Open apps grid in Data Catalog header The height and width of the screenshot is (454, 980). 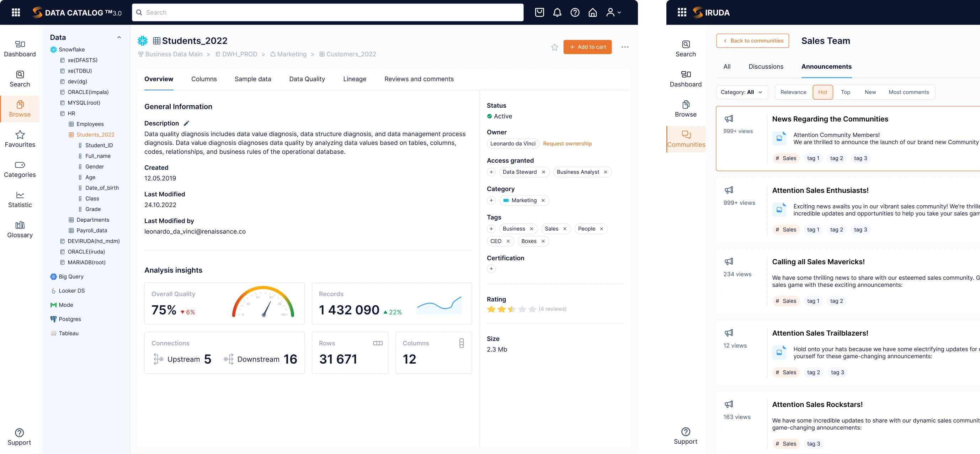(16, 12)
